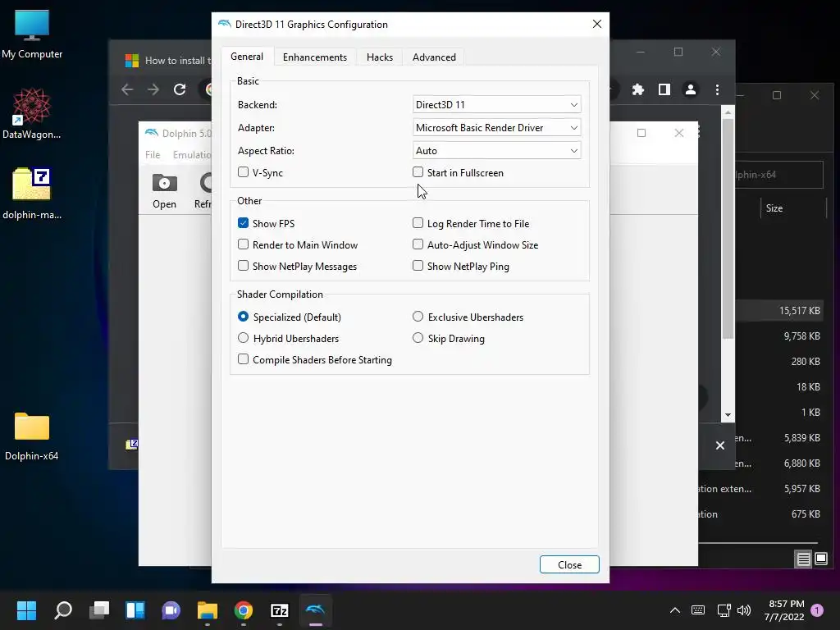Viewport: 840px width, 630px height.
Task: Open the dolphin-ma 7z archive on desktop
Action: pos(32,194)
